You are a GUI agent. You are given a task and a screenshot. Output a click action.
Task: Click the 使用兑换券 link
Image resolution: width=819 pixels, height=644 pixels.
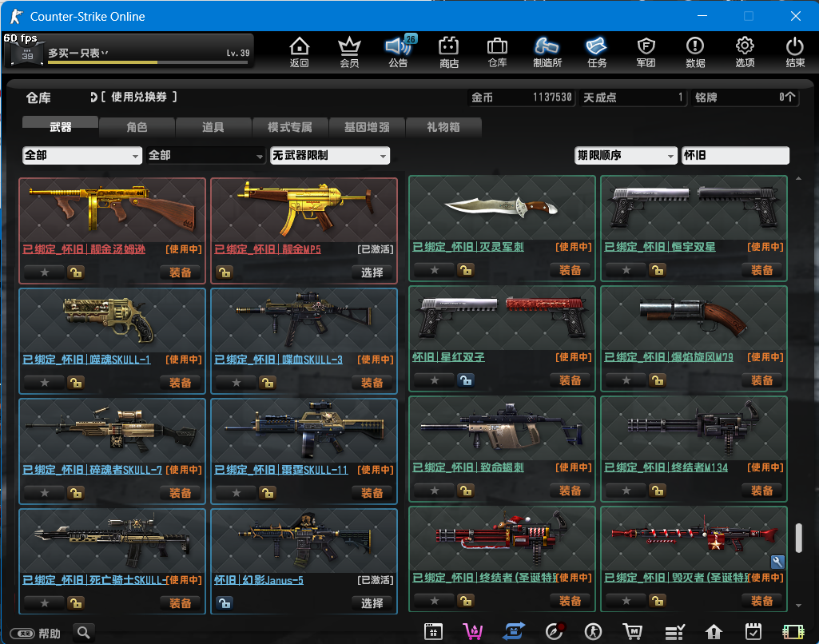point(138,97)
